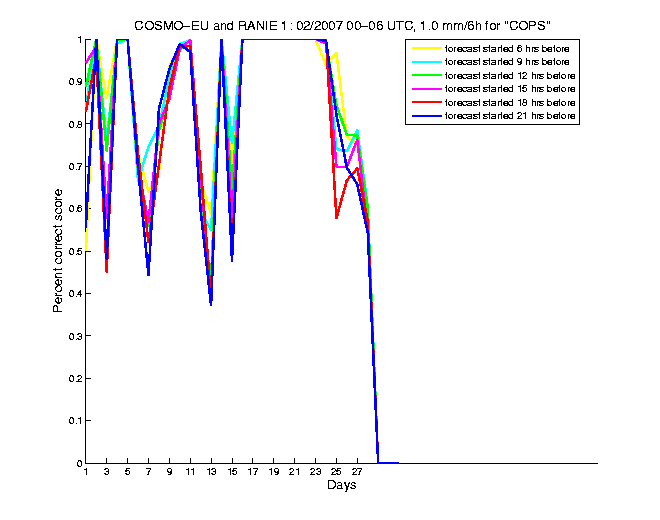Click the cyan line sample in legend
Image resolution: width=660 pixels, height=520 pixels.
click(426, 61)
